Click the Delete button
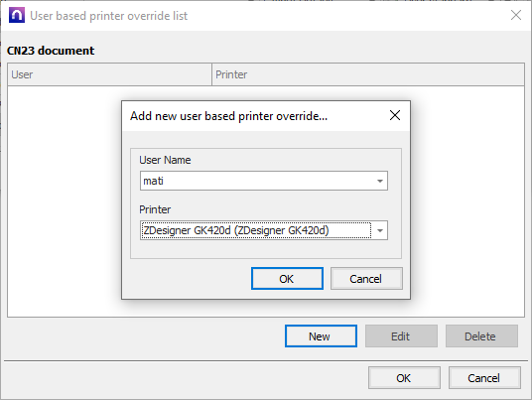The height and width of the screenshot is (400, 532). pos(481,336)
